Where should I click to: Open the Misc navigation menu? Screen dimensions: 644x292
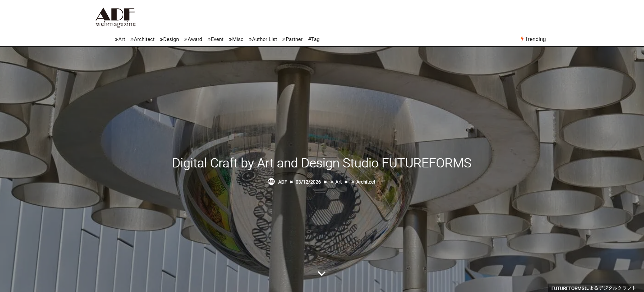(236, 39)
